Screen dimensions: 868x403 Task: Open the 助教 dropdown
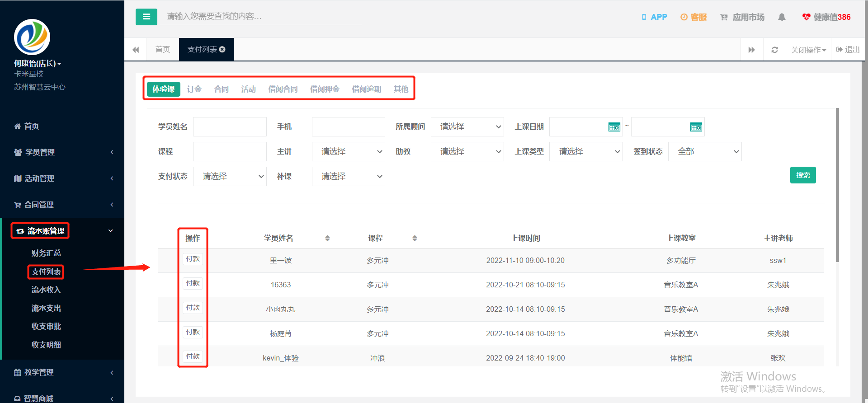467,152
